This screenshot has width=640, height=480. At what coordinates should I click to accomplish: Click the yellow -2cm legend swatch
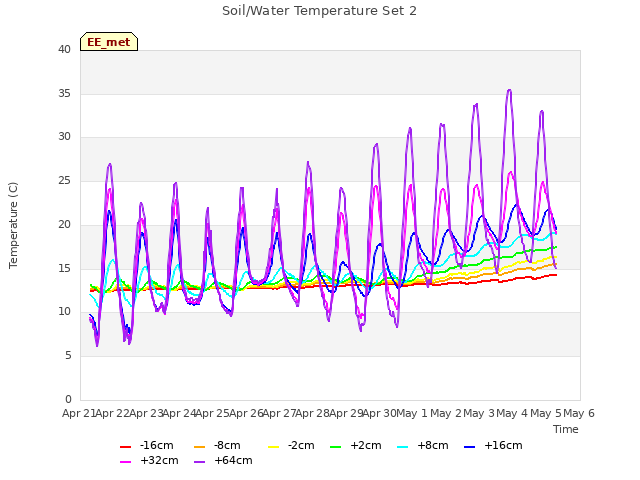click(x=273, y=447)
